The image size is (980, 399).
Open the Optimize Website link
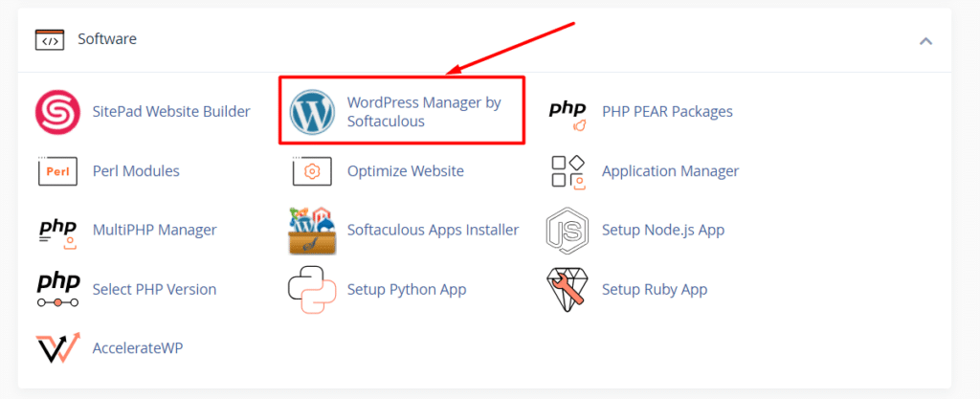(406, 171)
